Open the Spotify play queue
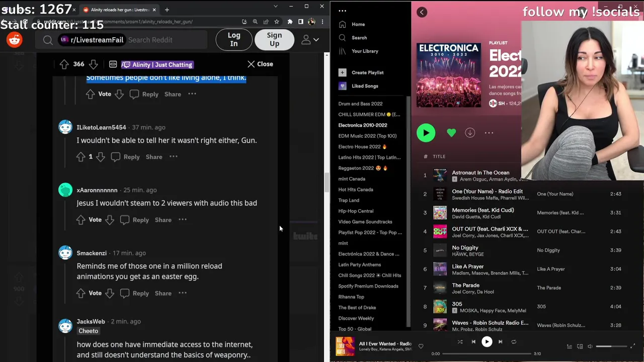 coord(569,346)
